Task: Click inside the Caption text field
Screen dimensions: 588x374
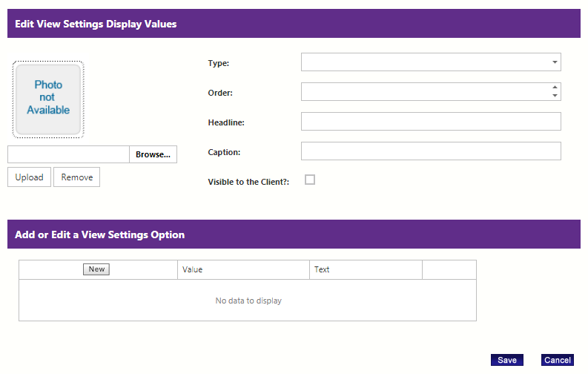Action: (431, 151)
